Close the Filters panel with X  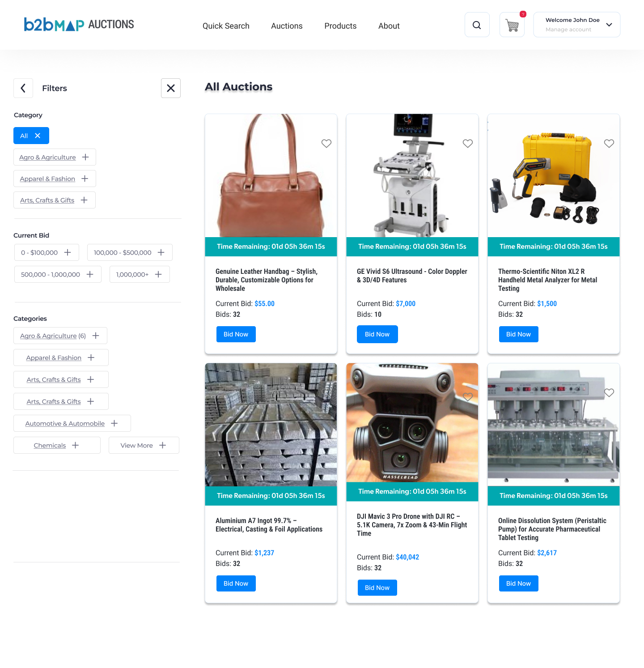171,88
